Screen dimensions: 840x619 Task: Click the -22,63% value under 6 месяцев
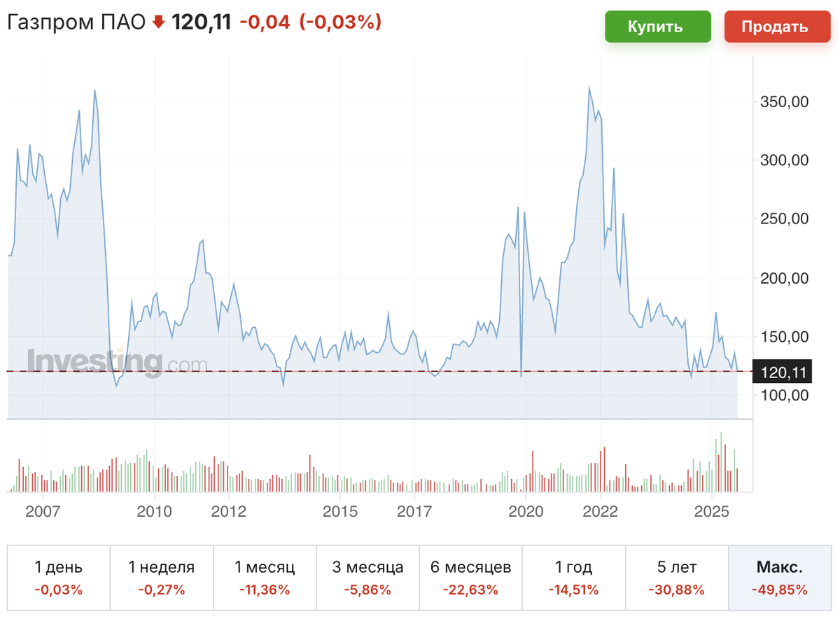(x=471, y=590)
